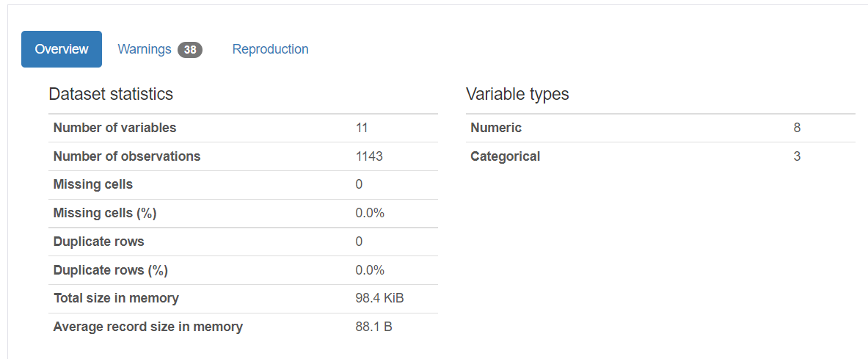Screen dimensions: 868x359
Task: Switch to the Warnings tab
Action: (x=145, y=49)
